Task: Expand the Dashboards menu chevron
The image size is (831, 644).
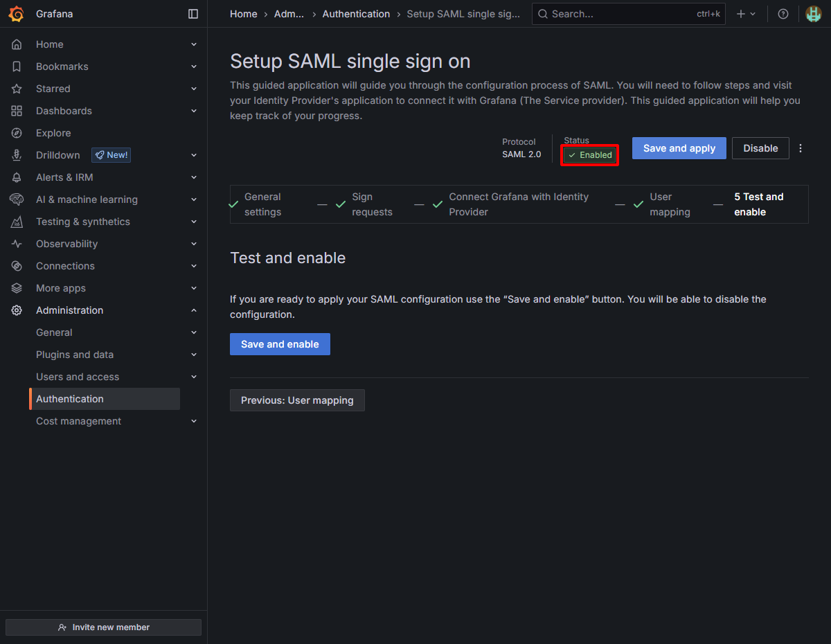Action: tap(194, 111)
